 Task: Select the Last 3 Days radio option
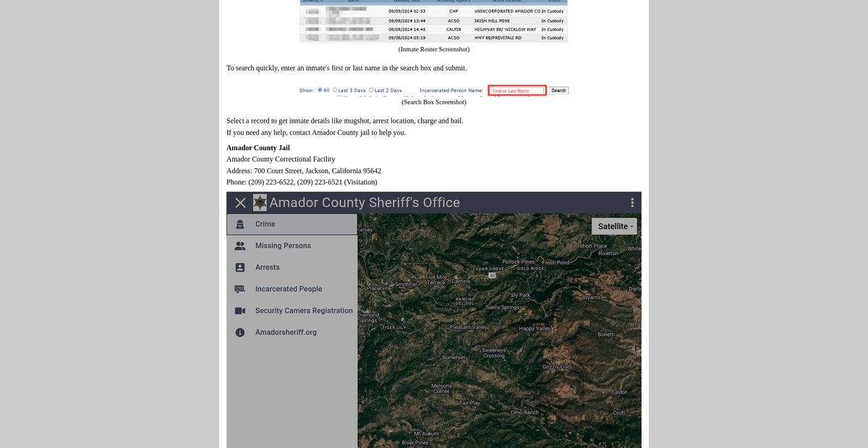pos(335,90)
